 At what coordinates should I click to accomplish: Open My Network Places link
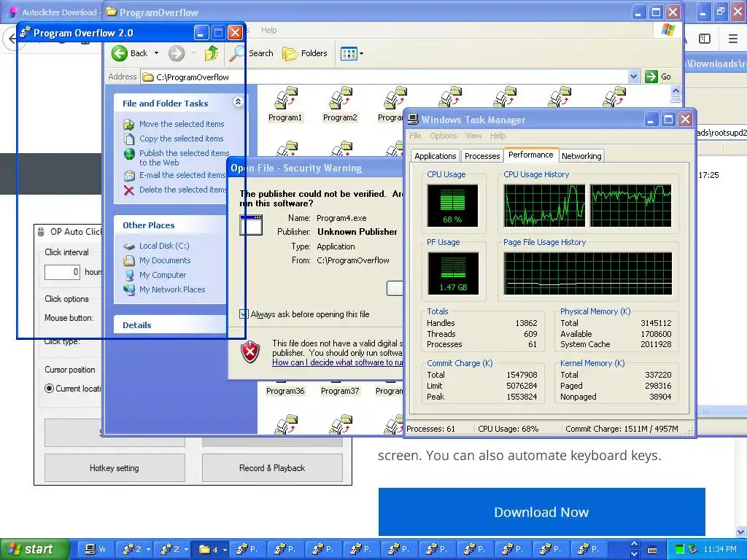pos(172,289)
